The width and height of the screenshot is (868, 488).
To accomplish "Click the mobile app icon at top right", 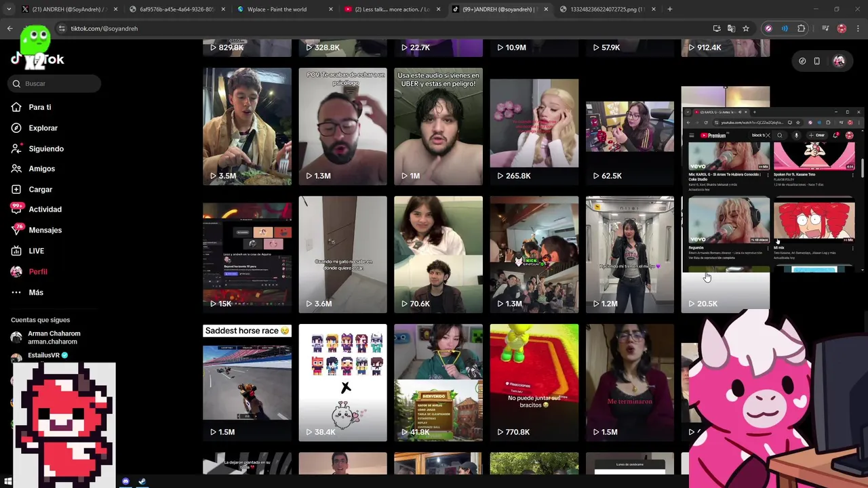I will click(x=817, y=61).
